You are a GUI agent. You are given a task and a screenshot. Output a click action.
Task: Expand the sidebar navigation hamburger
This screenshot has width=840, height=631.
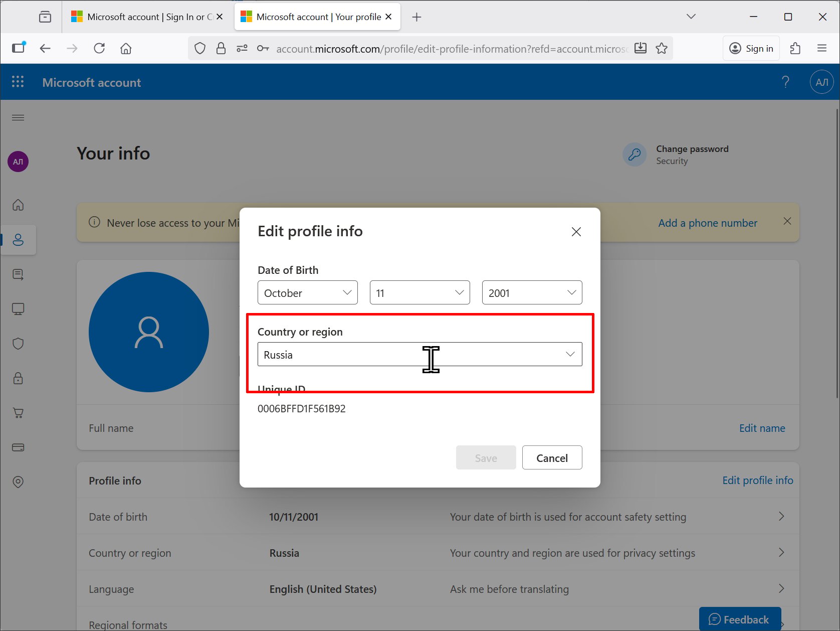coord(18,117)
